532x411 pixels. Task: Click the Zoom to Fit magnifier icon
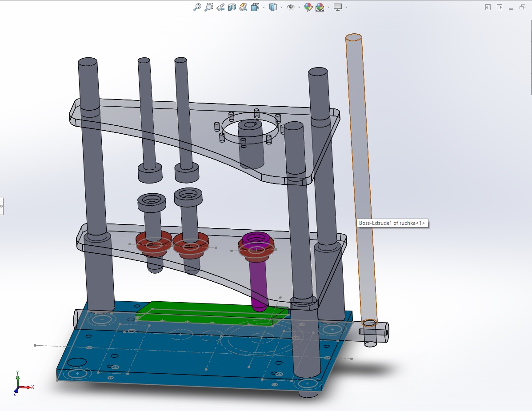tap(197, 7)
